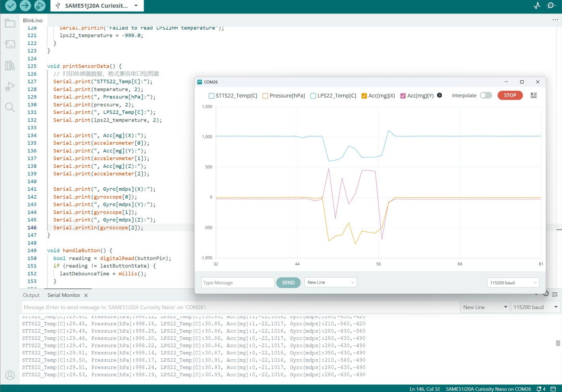Focus the plotter's Type Message field

click(x=238, y=283)
